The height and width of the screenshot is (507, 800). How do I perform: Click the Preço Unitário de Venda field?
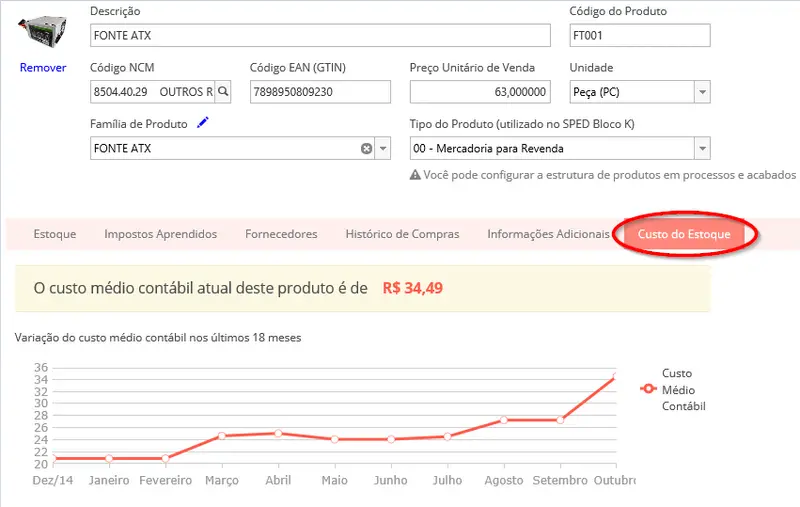click(480, 92)
